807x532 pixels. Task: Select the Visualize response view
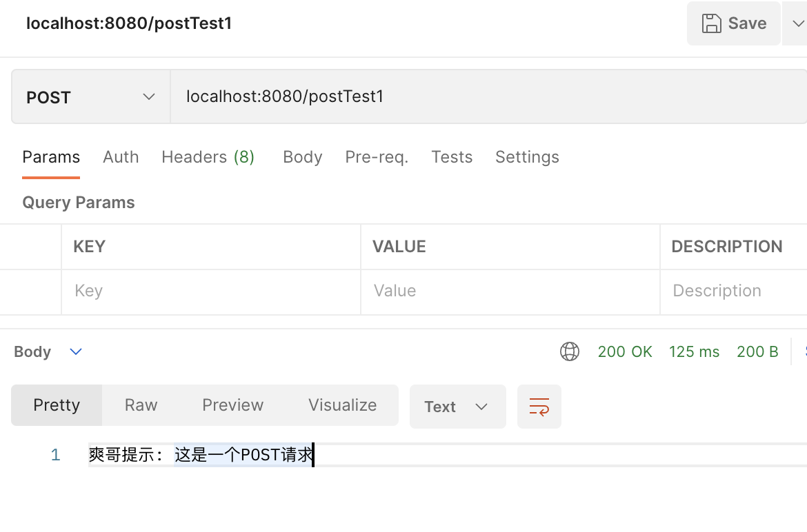342,405
